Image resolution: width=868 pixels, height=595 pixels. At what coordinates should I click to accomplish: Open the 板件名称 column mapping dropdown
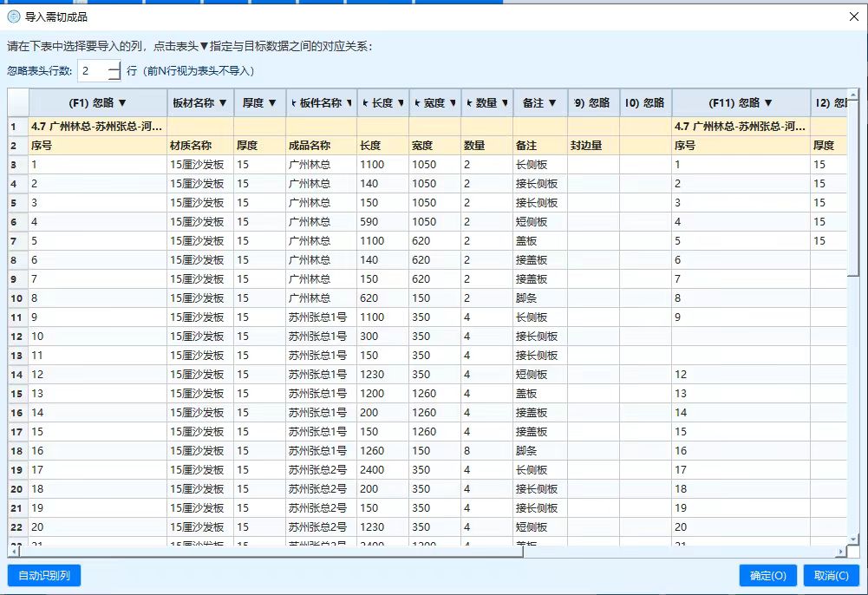tap(349, 103)
